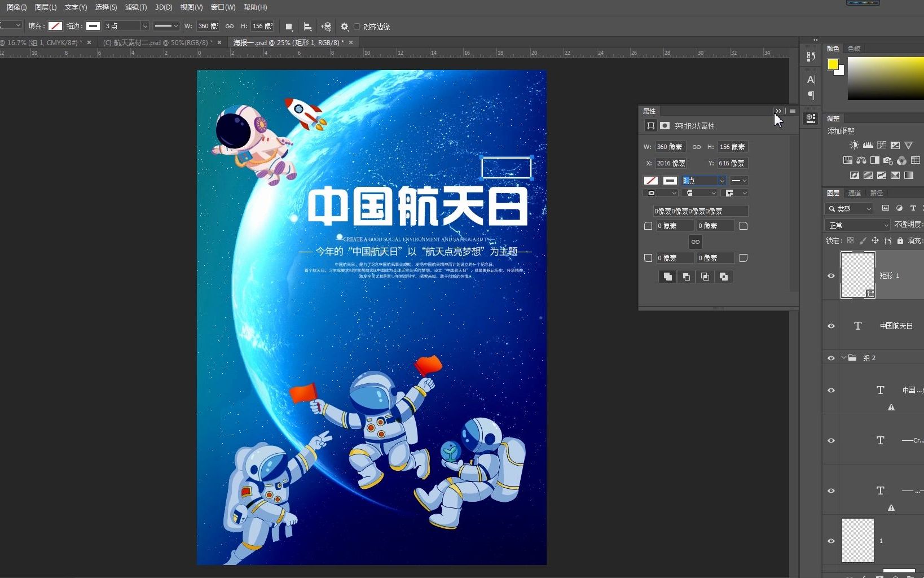This screenshot has width=924, height=578.
Task: Open stroke line cap dropdown in Properties
Action: (x=699, y=193)
